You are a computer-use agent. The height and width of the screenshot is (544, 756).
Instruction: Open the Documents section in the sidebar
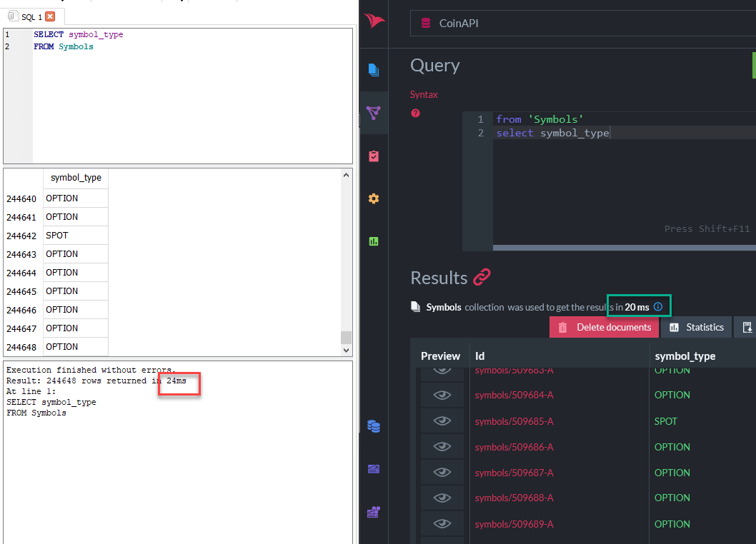373,70
